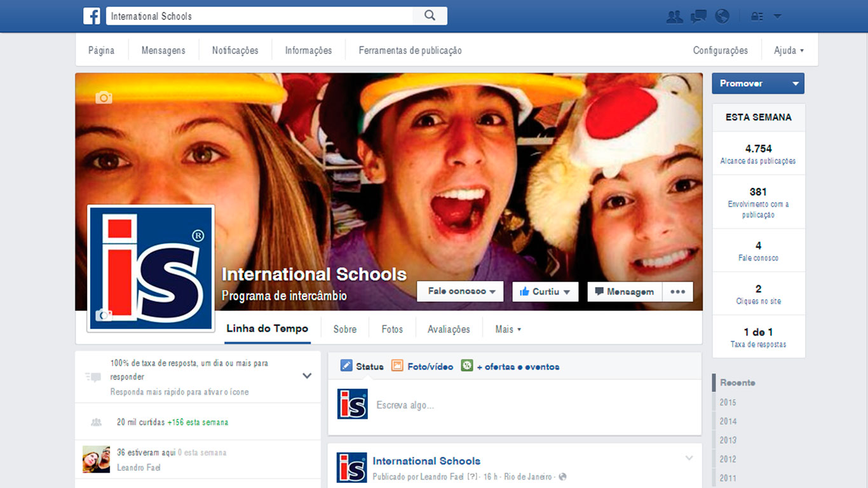Click the 16 h post timestamp
The height and width of the screenshot is (488, 868).
point(491,477)
